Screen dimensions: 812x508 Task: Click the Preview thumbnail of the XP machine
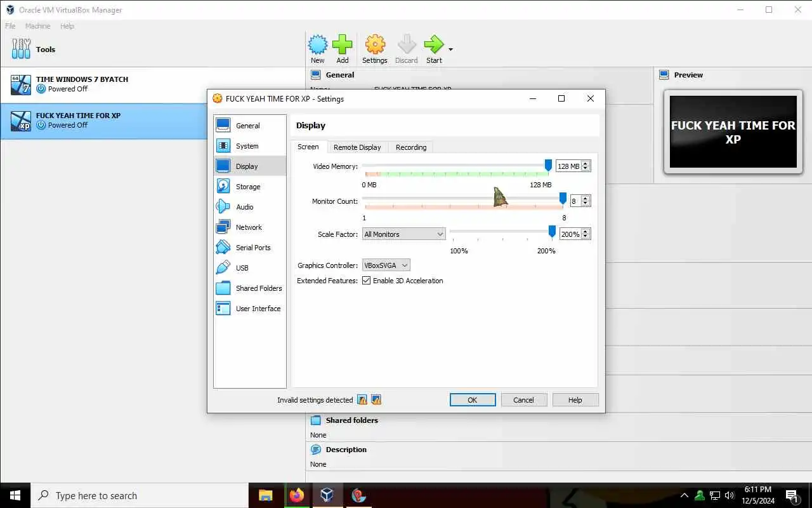click(733, 132)
